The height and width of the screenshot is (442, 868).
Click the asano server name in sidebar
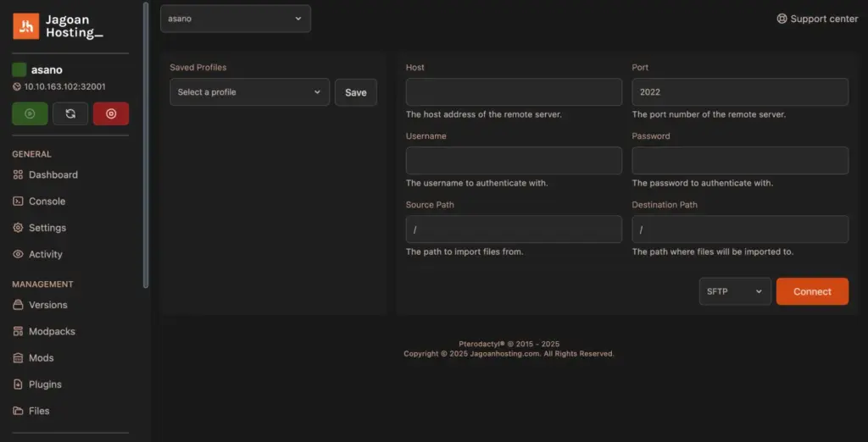point(47,70)
